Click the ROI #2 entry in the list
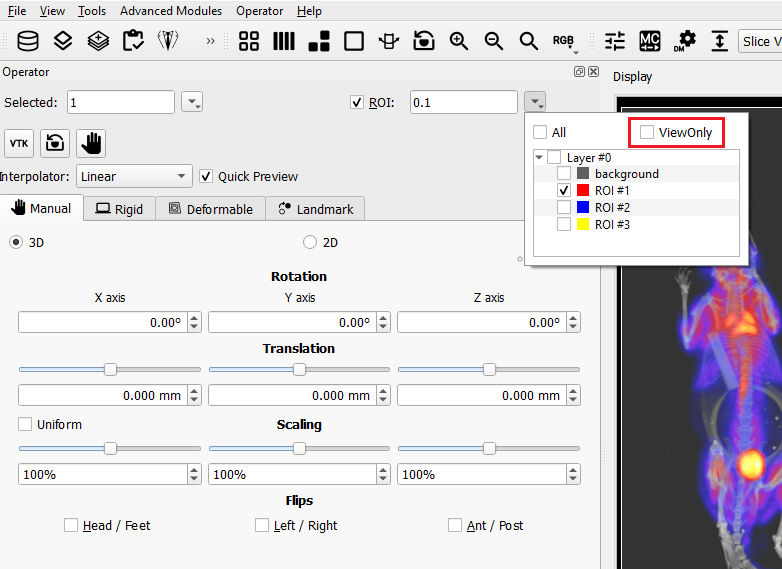This screenshot has height=569, width=782. [611, 207]
